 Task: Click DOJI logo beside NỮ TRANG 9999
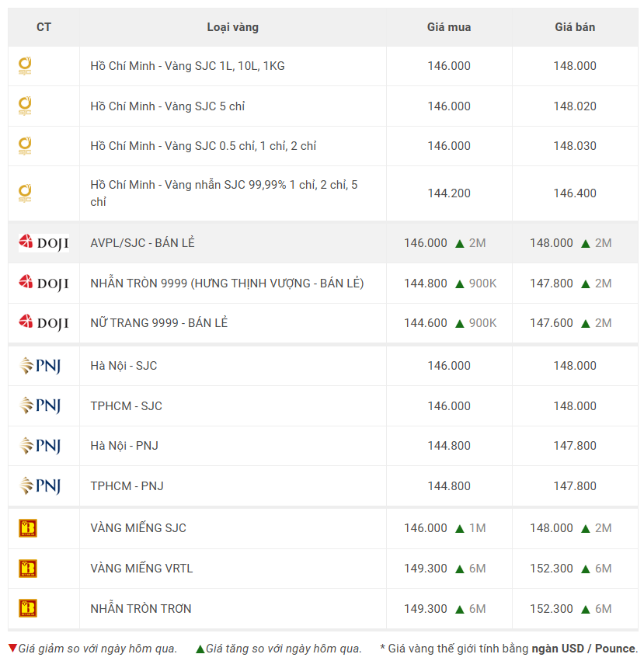[44, 322]
